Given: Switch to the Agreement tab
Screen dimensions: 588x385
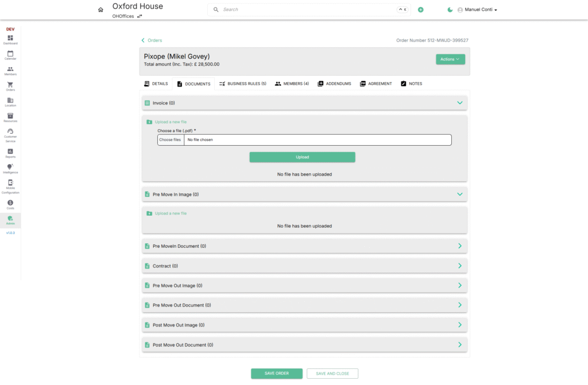Looking at the screenshot, I should pos(376,84).
